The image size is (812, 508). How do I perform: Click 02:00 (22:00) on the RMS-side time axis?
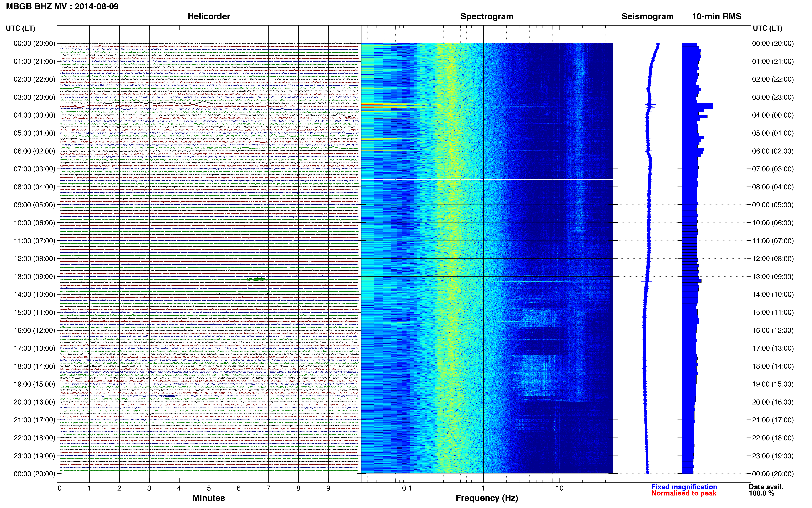(773, 79)
